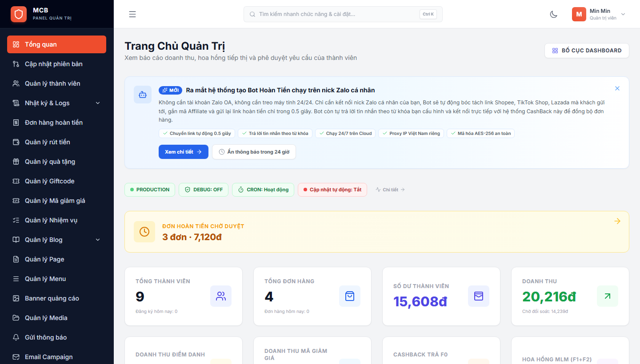Navigate to Quản lý Media

coord(57,318)
